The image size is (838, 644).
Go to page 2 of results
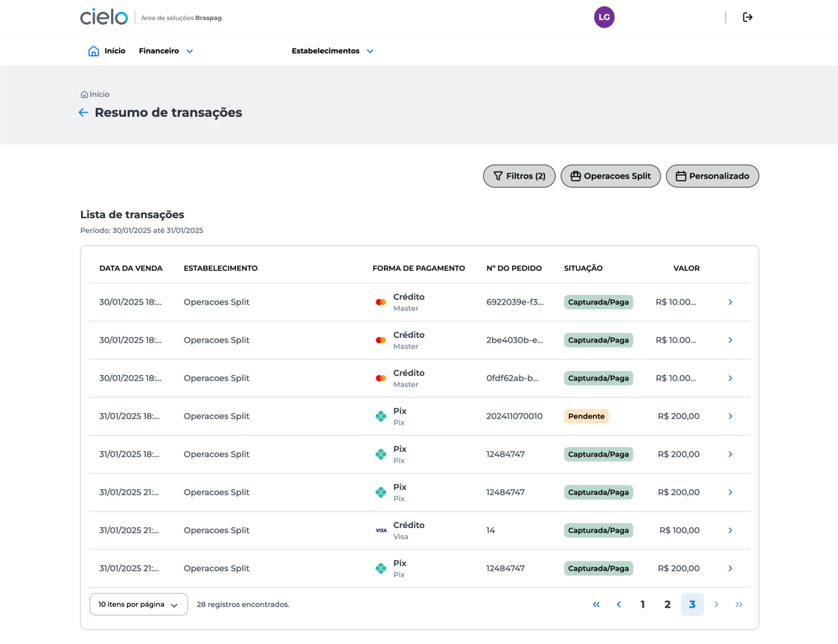[667, 605]
